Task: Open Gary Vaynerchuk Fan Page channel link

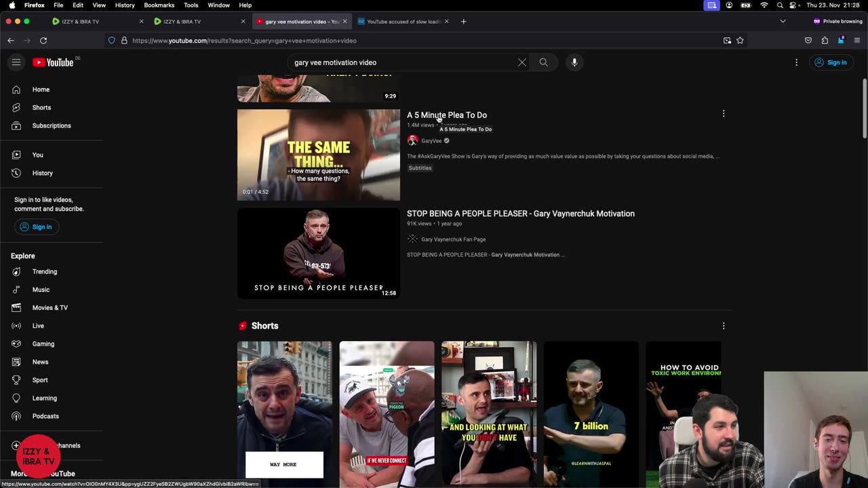Action: pyautogui.click(x=453, y=239)
